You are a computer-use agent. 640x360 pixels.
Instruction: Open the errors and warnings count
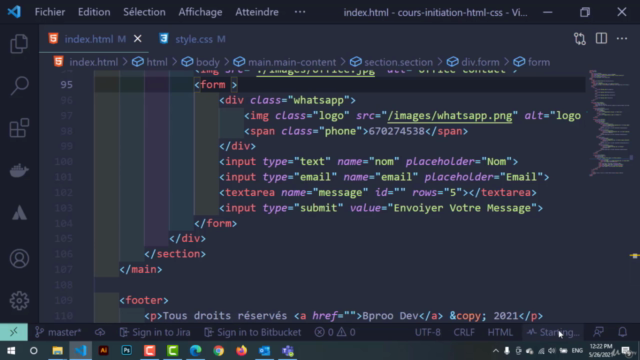click(x=335, y=332)
